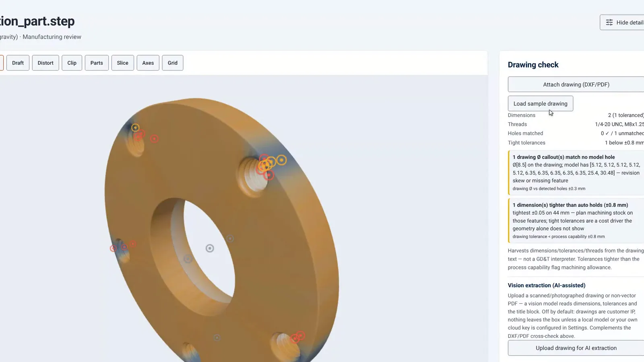Click the Load sample drawing button
The width and height of the screenshot is (644, 362).
click(541, 103)
